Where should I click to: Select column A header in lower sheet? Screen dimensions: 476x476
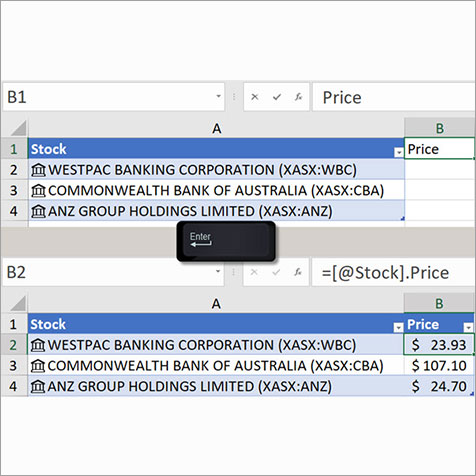click(216, 304)
